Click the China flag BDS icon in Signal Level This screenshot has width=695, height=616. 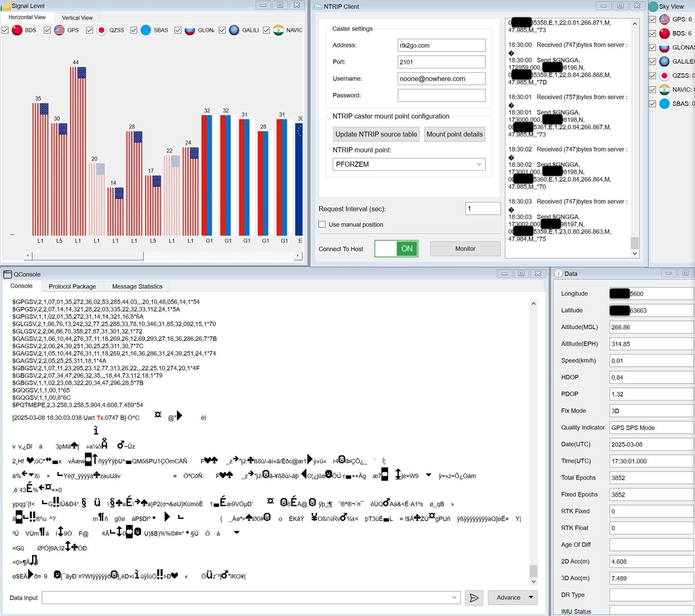pyautogui.click(x=17, y=30)
